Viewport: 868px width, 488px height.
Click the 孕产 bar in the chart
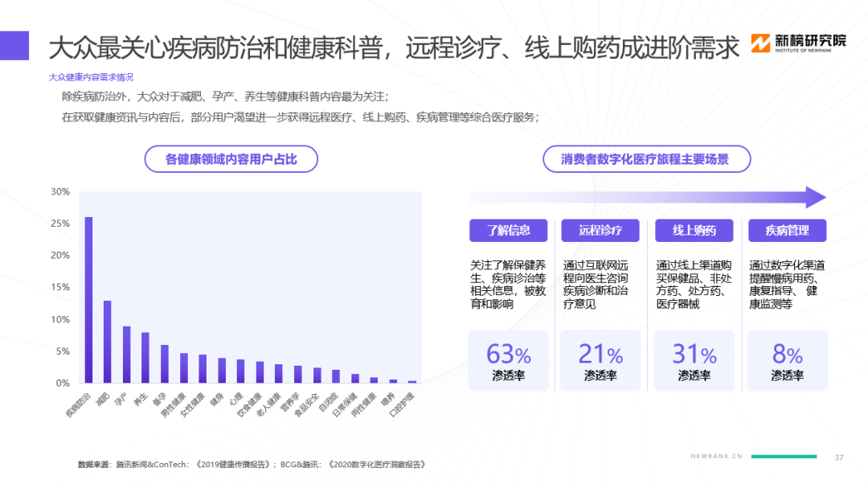(x=126, y=355)
